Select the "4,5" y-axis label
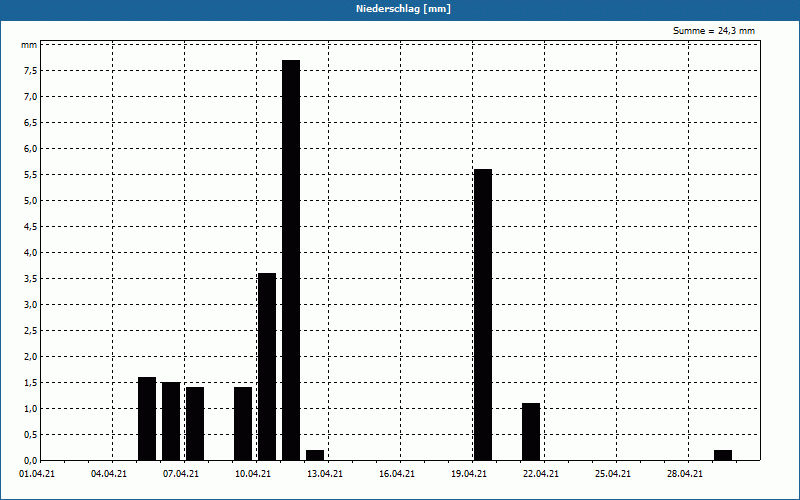Image resolution: width=800 pixels, height=500 pixels. click(31, 227)
